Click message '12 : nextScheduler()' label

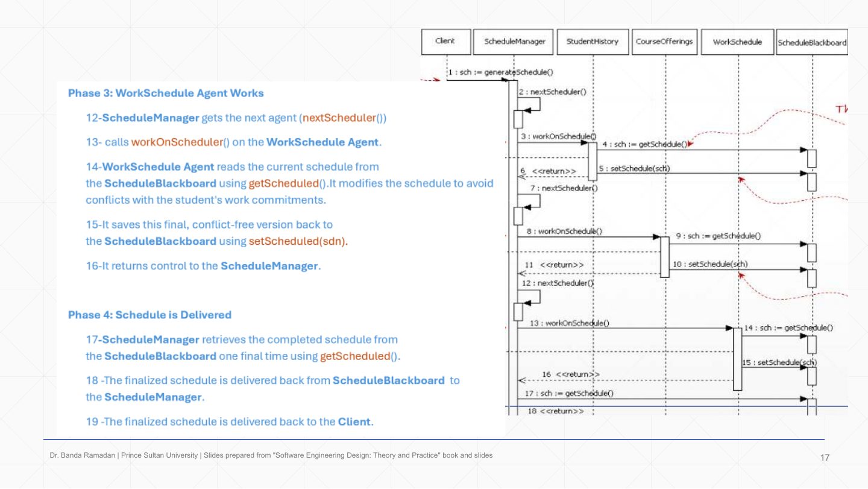(558, 283)
